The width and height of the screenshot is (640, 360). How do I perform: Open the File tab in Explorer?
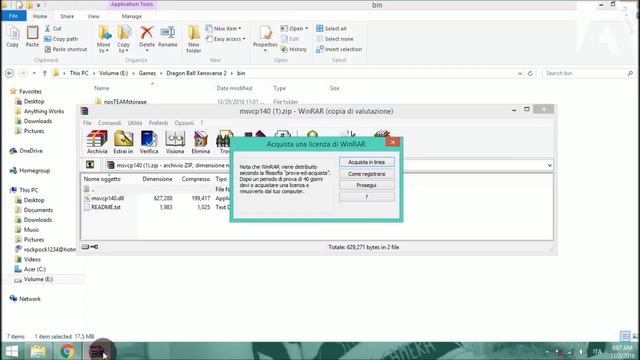click(x=13, y=16)
